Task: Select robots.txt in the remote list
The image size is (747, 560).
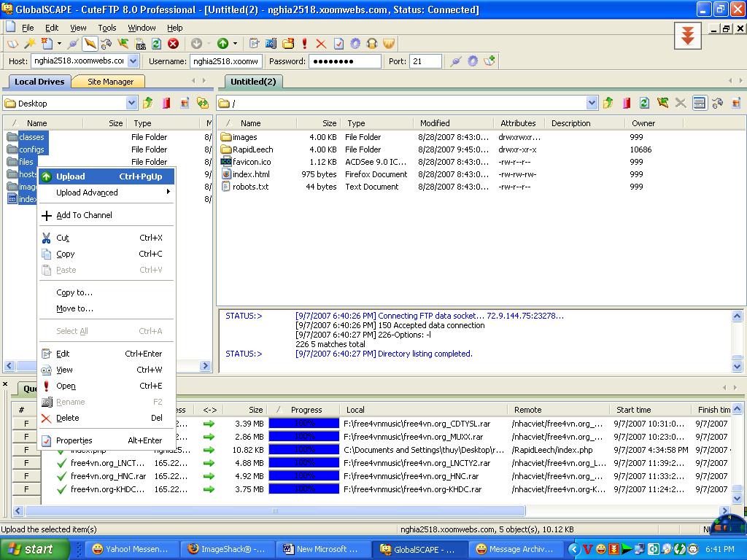Action: (x=250, y=187)
